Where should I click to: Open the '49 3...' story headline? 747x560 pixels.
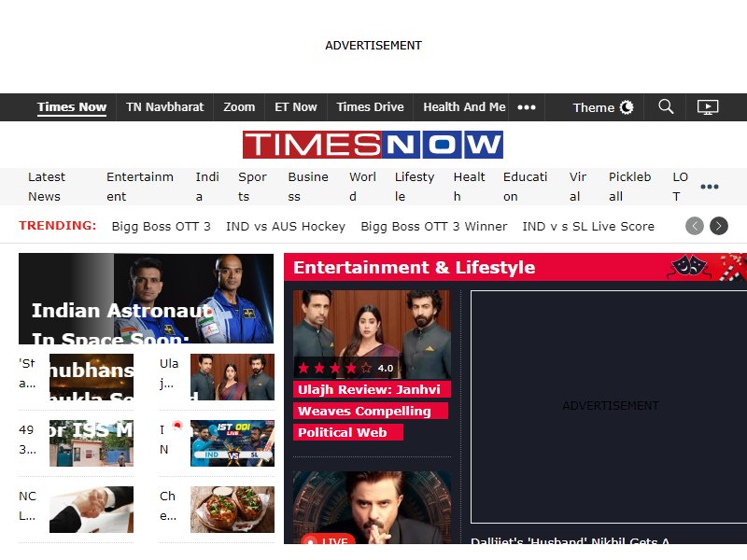(x=27, y=440)
